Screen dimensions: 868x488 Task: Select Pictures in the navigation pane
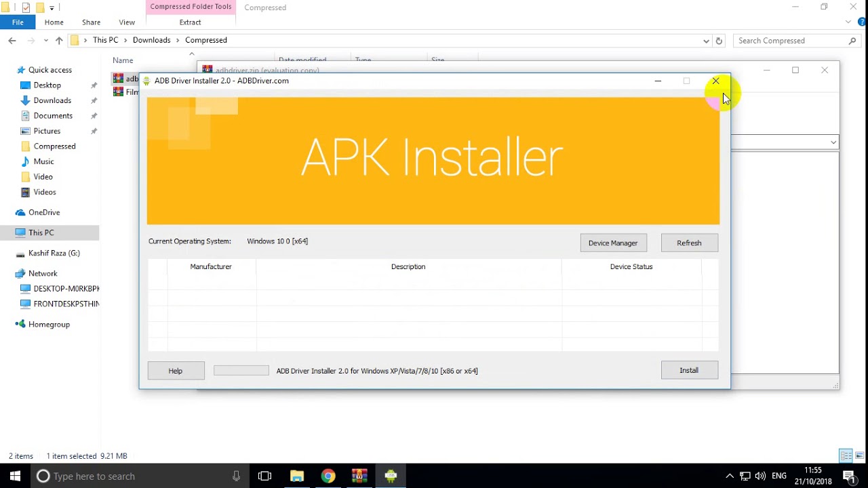(x=47, y=131)
